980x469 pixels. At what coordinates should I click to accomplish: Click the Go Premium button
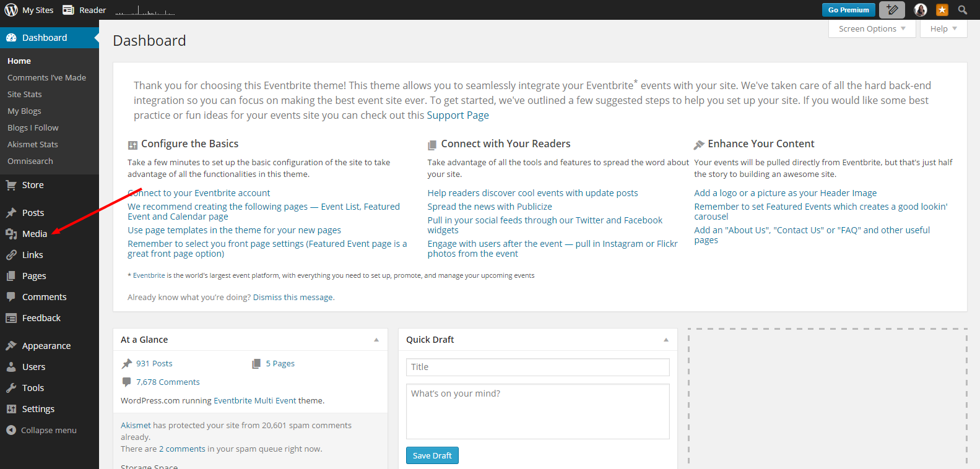tap(848, 10)
